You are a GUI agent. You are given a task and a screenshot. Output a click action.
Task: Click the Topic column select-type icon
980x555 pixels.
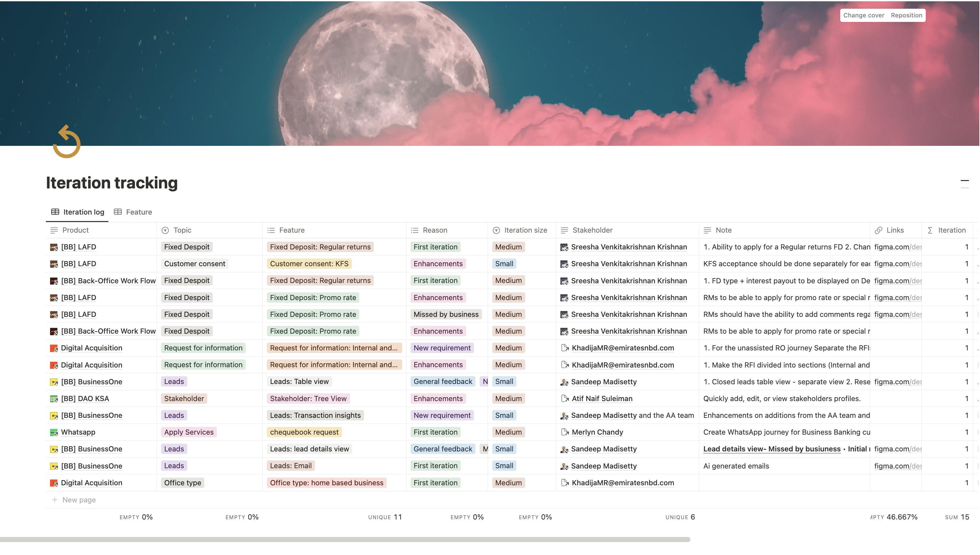(165, 230)
